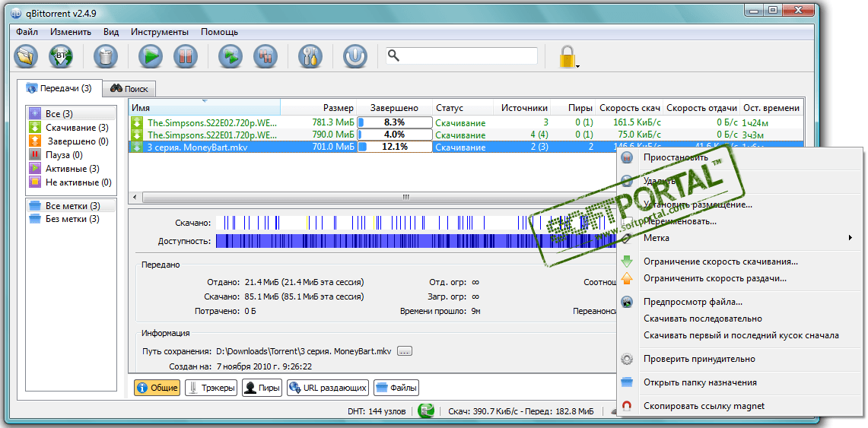The width and height of the screenshot is (868, 428).
Task: Sort by the Источники column header
Action: point(523,108)
